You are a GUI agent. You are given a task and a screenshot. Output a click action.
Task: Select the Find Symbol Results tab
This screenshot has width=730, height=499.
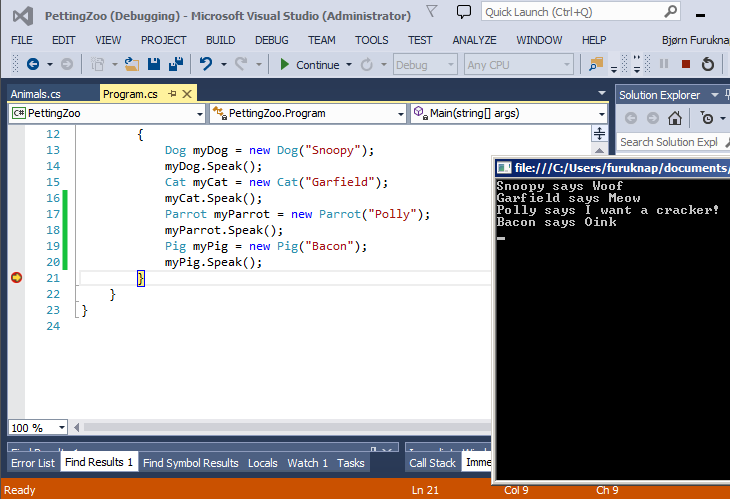[191, 463]
